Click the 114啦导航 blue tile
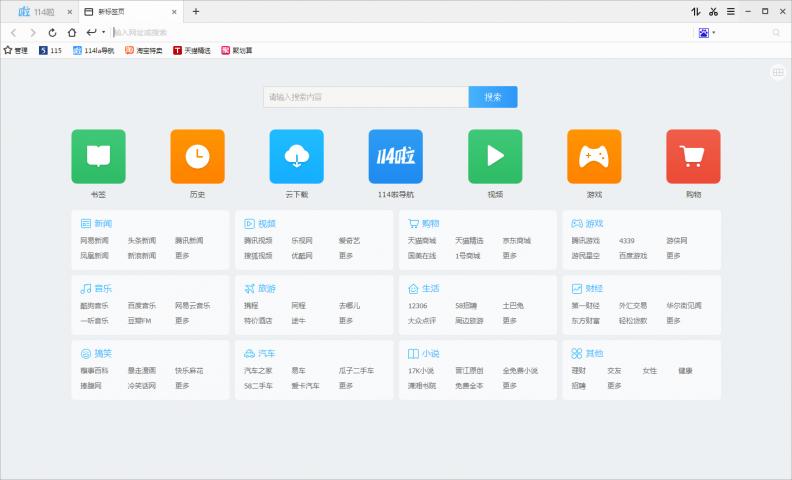The image size is (792, 480). pyautogui.click(x=395, y=157)
